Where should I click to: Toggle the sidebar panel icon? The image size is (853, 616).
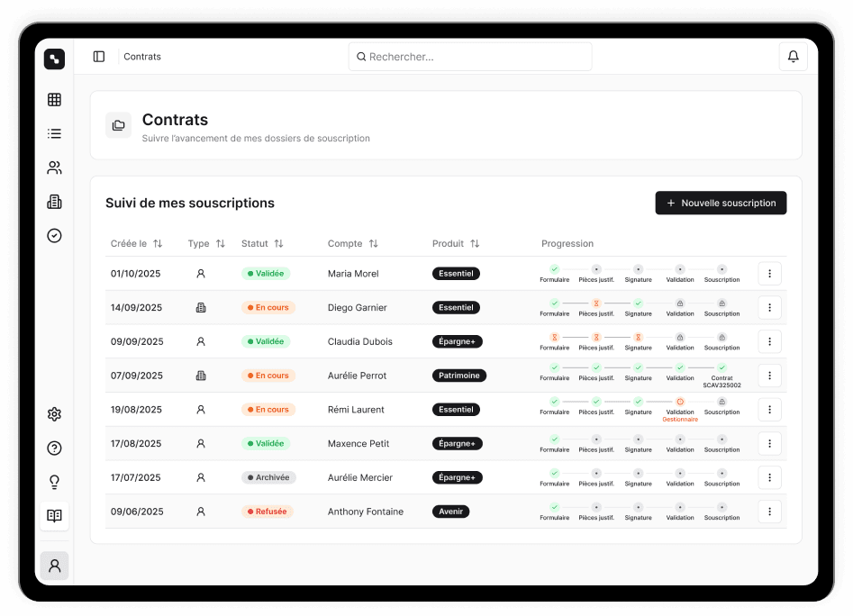99,57
